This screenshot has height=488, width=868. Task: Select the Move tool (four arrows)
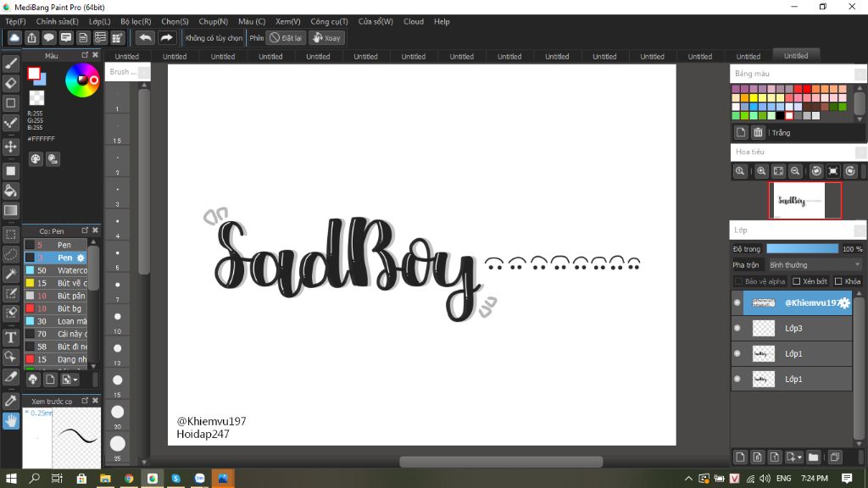(10, 147)
